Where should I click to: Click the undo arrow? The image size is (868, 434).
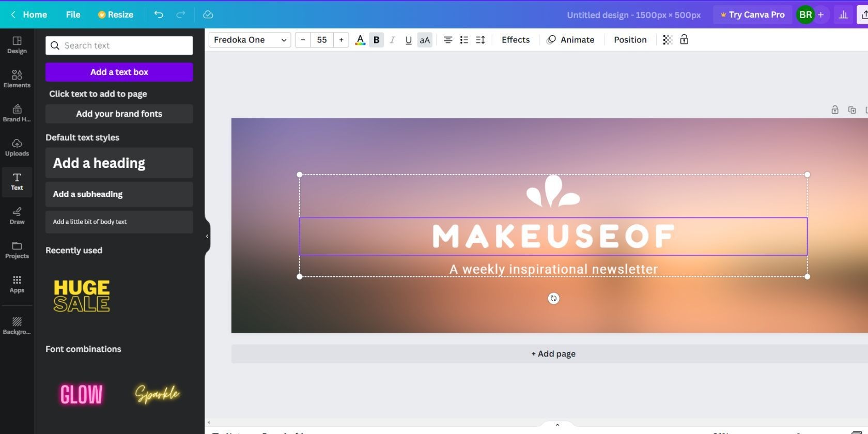(159, 14)
